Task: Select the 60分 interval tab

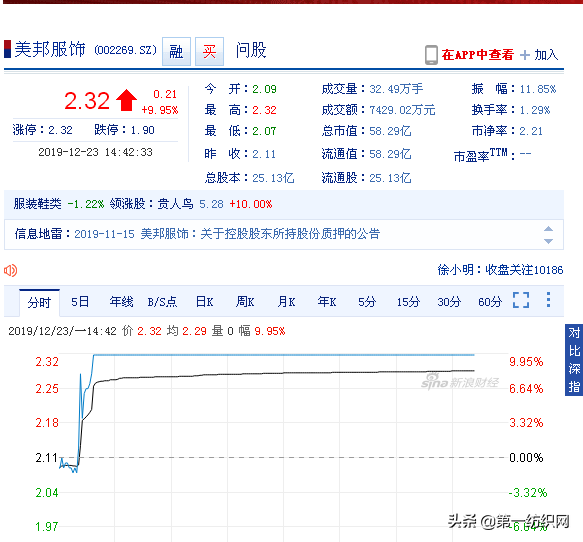Action: click(x=490, y=301)
